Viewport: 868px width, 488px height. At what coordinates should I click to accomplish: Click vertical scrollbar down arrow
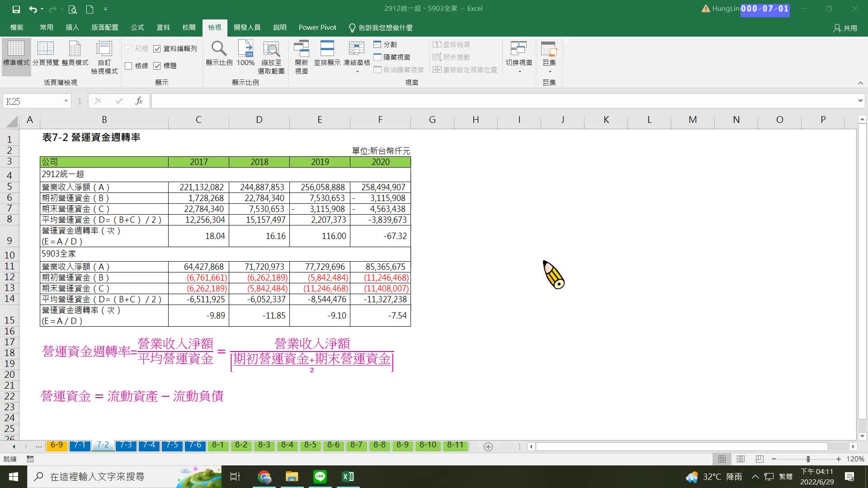862,436
